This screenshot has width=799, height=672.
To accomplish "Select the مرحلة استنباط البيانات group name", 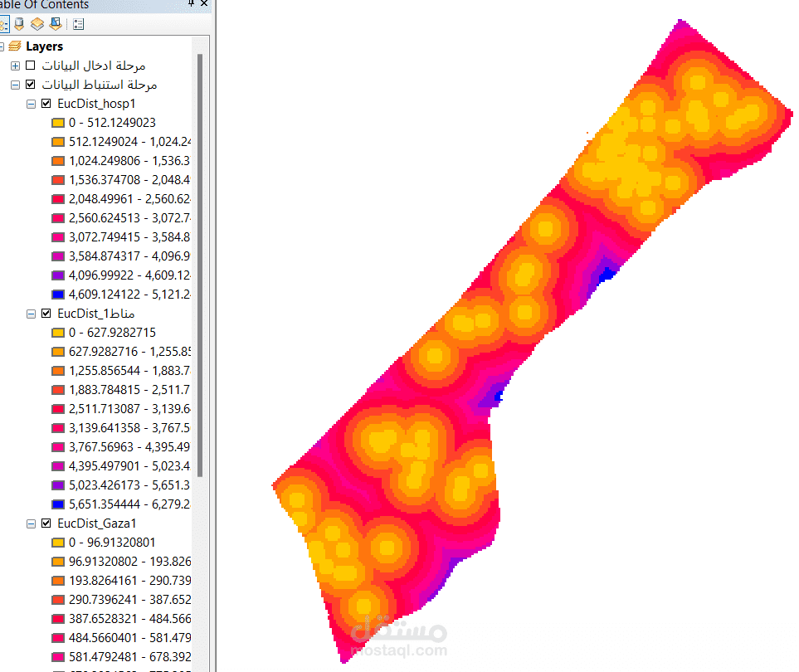I will coord(100,84).
